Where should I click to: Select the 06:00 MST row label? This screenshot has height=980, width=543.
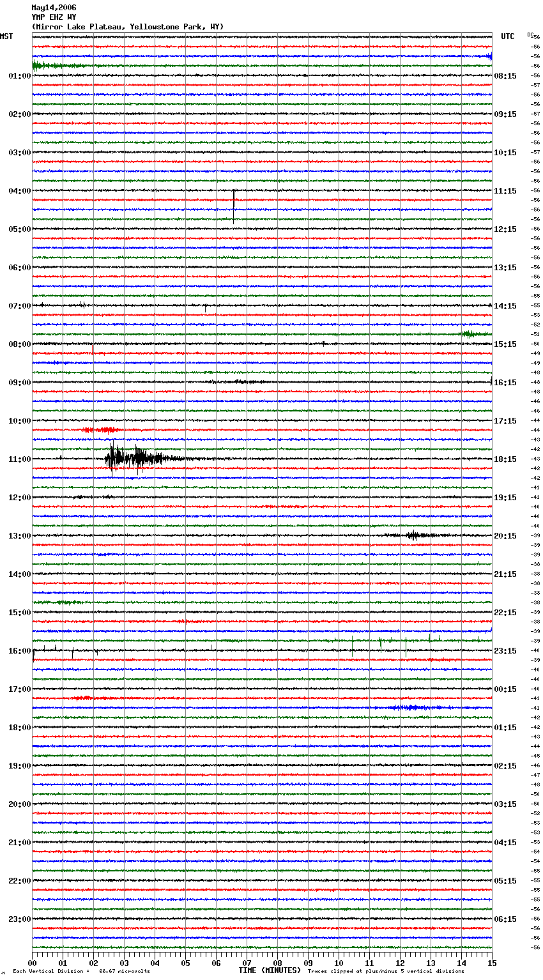pos(20,268)
